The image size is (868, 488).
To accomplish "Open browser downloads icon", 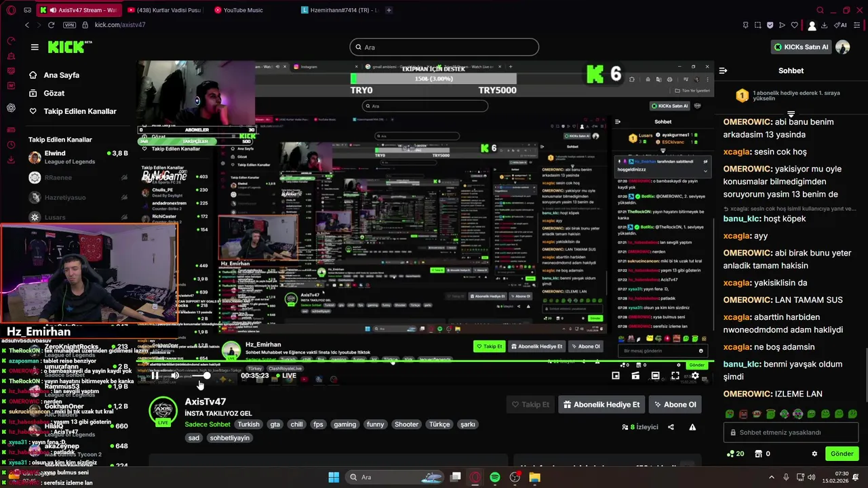I will (824, 25).
